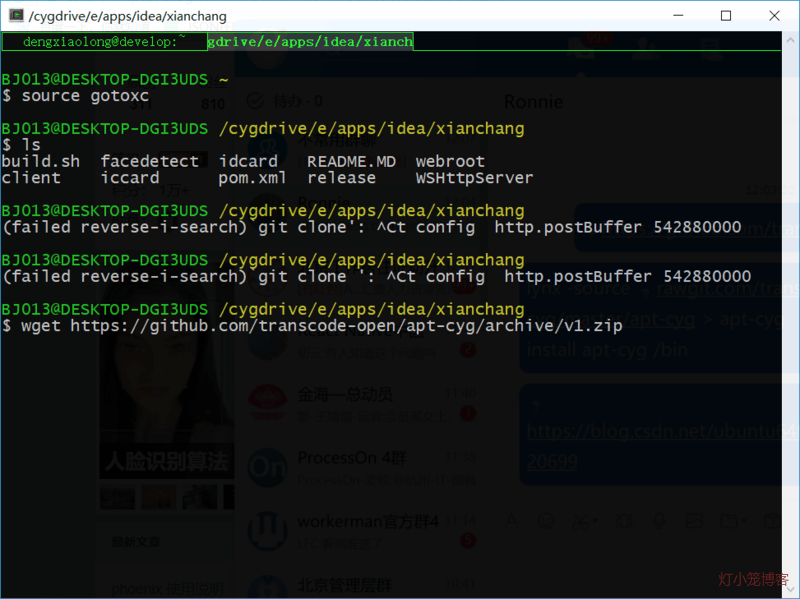
Task: Click 'client' in the ls output
Action: 31,178
